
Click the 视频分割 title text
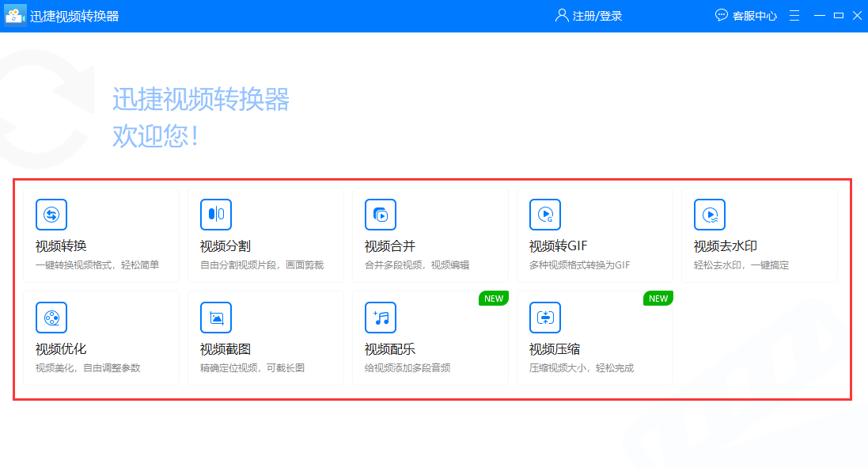[226, 246]
